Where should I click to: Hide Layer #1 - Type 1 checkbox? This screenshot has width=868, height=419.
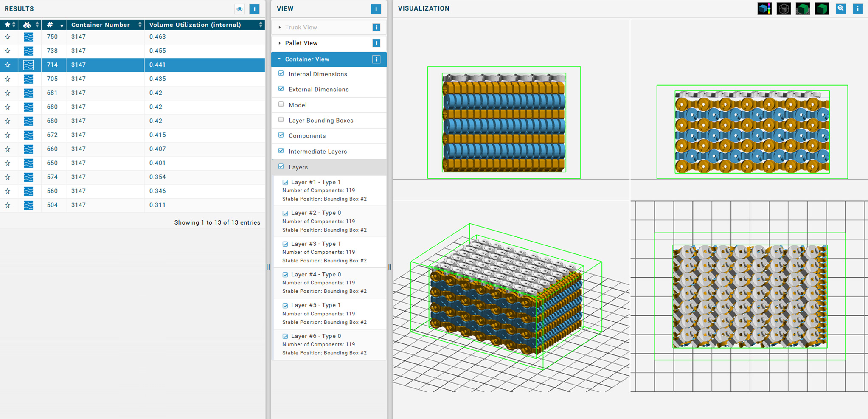coord(285,182)
